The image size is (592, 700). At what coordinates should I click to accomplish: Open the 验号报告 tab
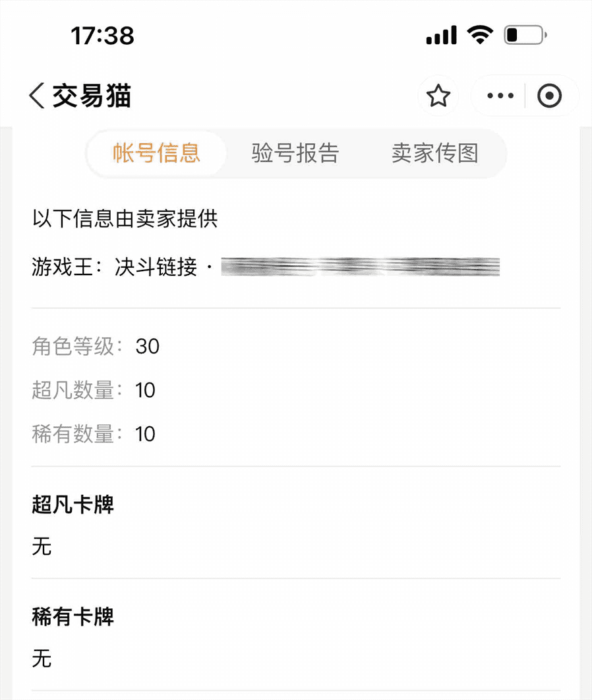coord(295,153)
